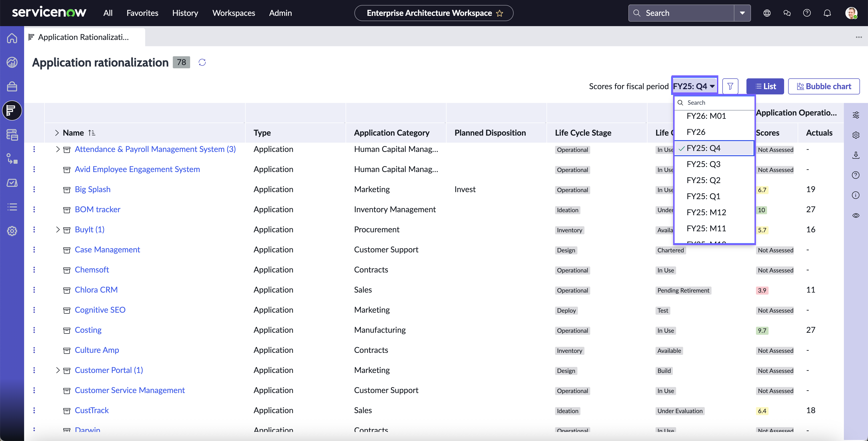Open the shapes relationship icon in sidebar
The image size is (868, 441).
click(x=12, y=159)
